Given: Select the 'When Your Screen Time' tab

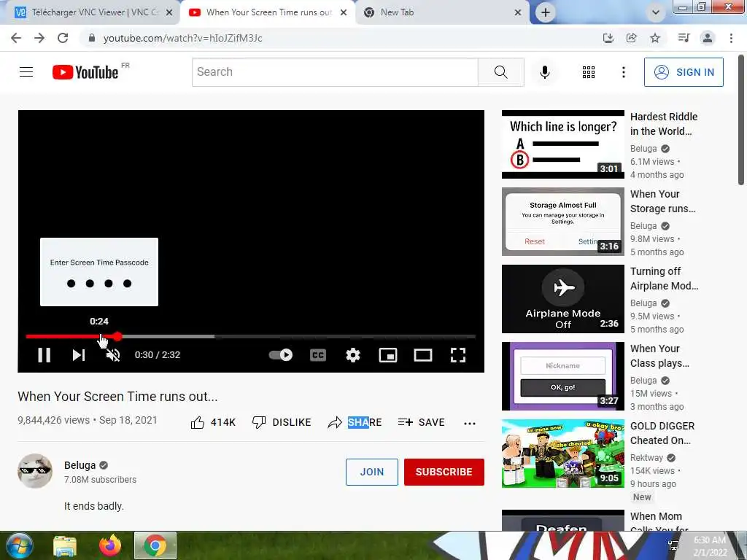Looking at the screenshot, I should 268,12.
